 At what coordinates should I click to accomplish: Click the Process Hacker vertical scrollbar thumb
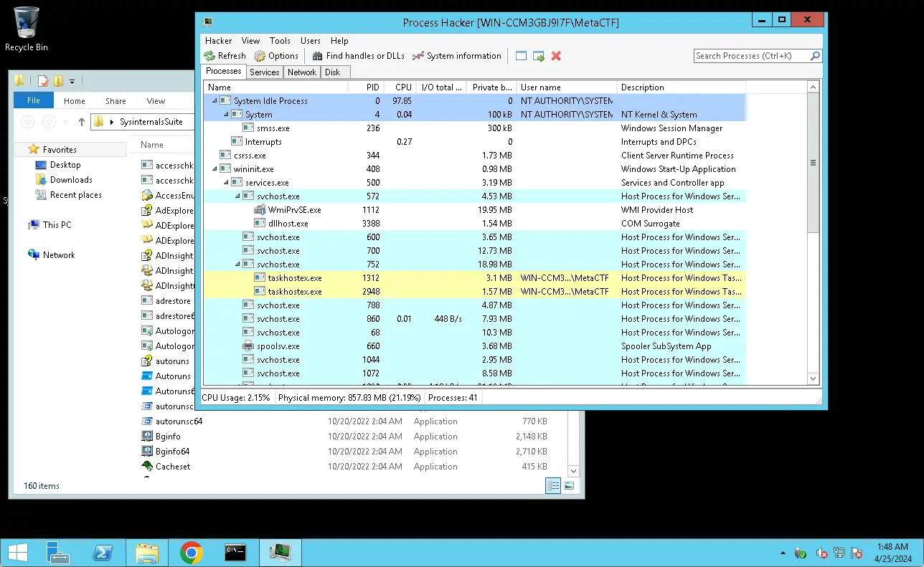click(813, 163)
